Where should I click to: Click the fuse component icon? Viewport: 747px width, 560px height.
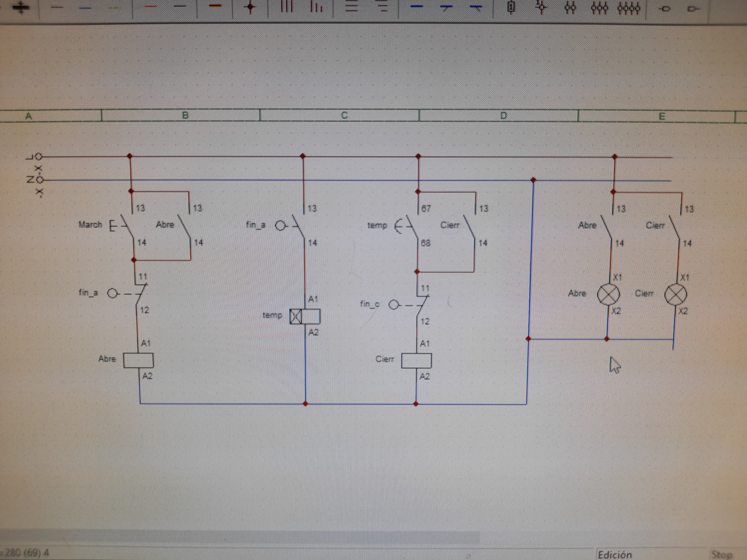tap(511, 7)
